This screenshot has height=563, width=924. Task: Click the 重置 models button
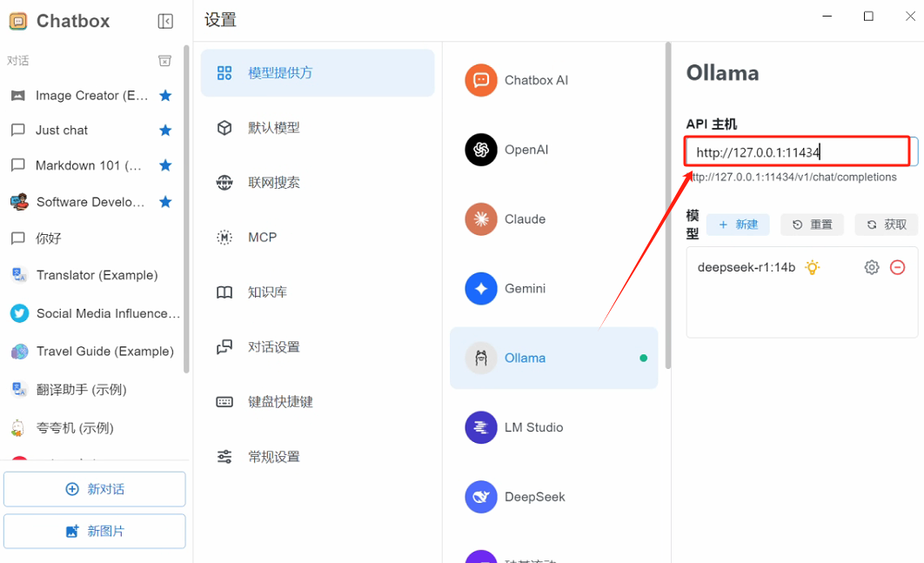pos(812,225)
